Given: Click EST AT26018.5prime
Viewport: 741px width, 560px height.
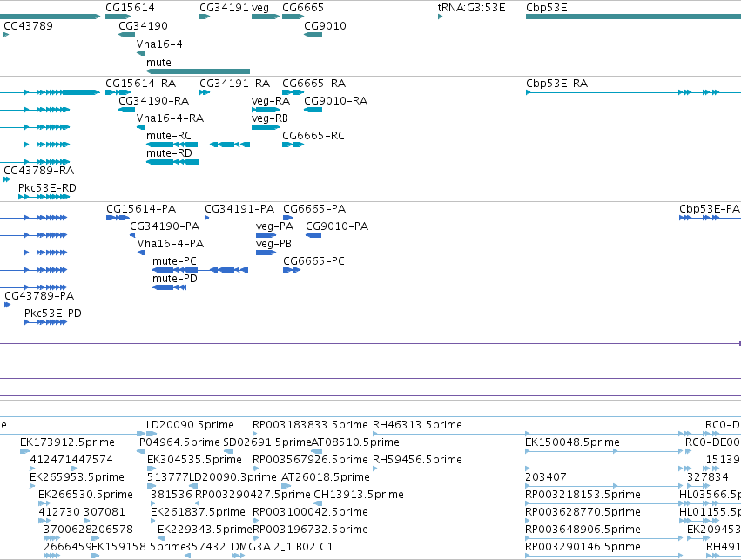Looking at the screenshot, I should pyautogui.click(x=326, y=477).
